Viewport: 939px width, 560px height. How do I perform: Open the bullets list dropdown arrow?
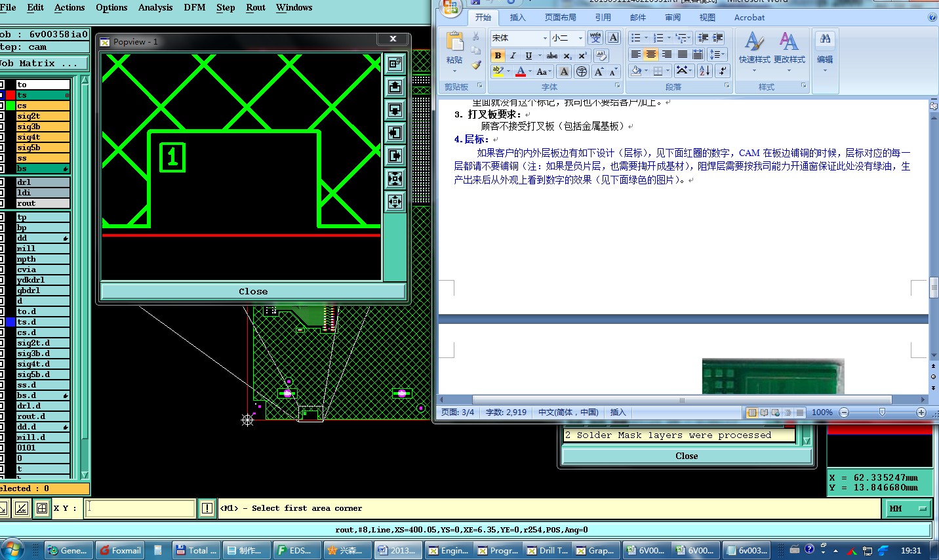pos(646,38)
